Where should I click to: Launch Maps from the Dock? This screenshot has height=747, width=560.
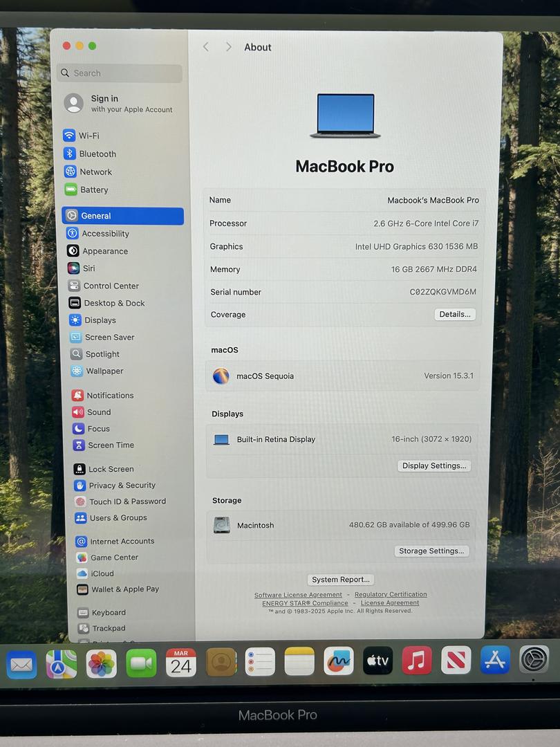pyautogui.click(x=62, y=663)
